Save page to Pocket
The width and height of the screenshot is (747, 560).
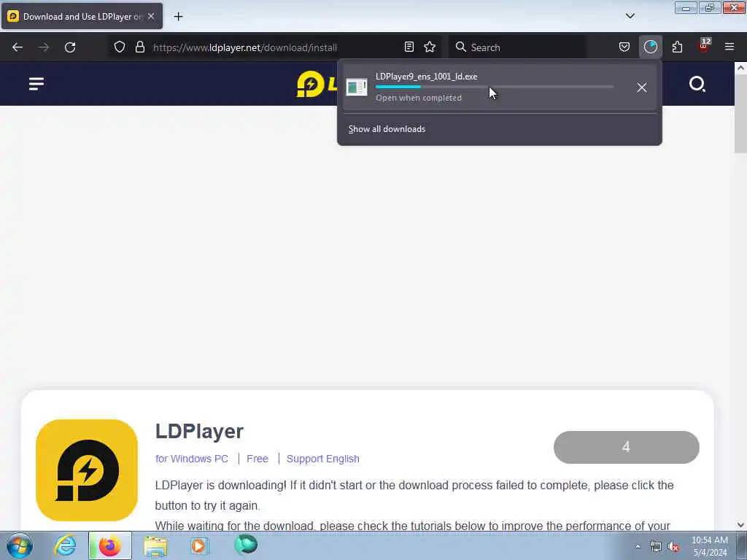(624, 47)
